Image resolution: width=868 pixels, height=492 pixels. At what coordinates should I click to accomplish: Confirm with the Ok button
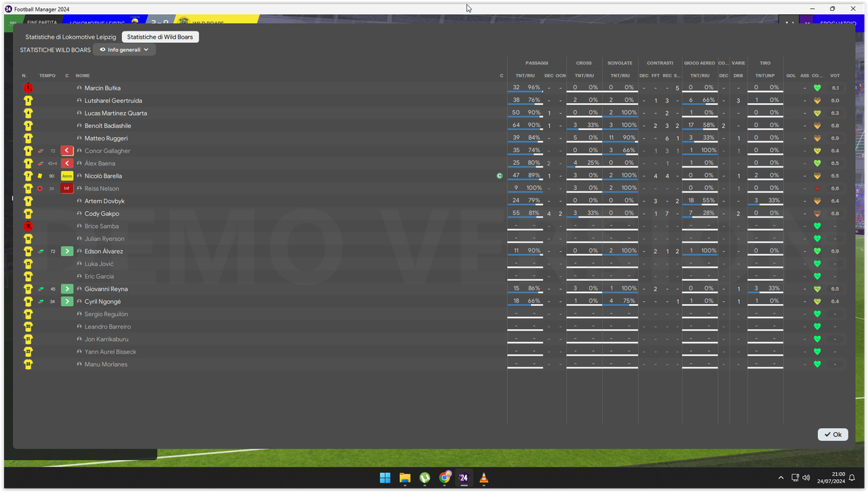pyautogui.click(x=833, y=434)
